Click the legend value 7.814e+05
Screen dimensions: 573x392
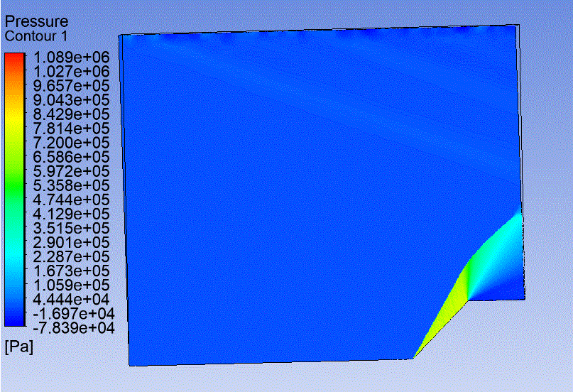(x=71, y=129)
